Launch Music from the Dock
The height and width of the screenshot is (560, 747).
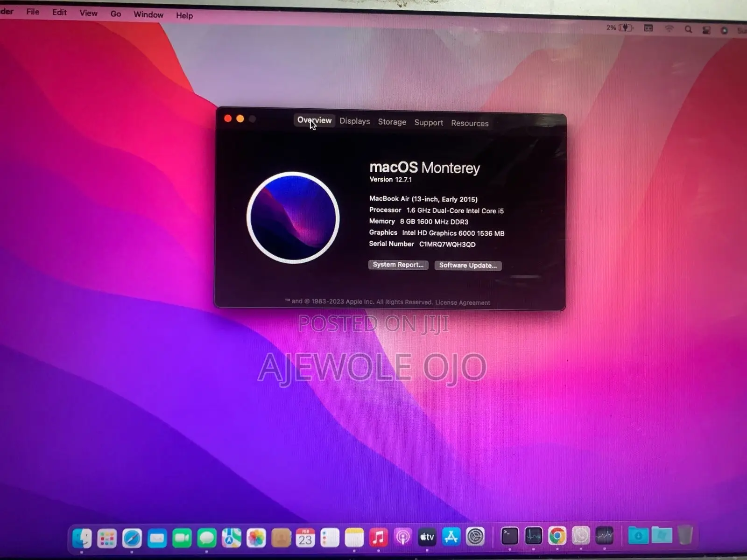click(x=379, y=538)
